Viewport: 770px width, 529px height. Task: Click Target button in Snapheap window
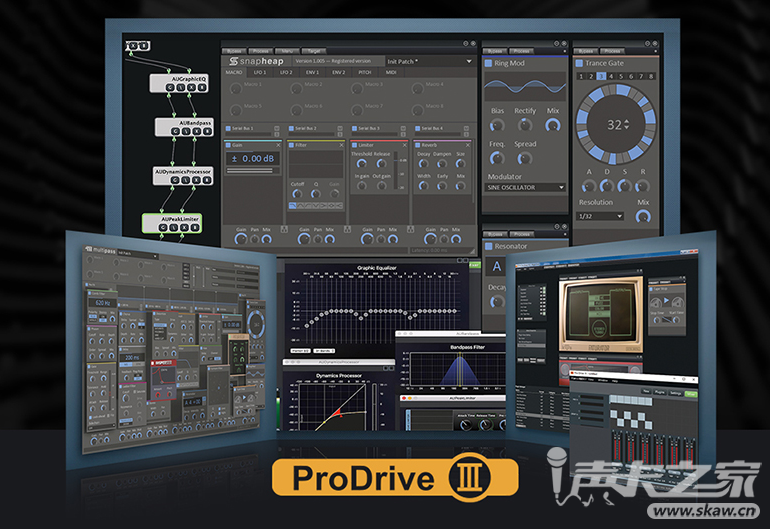point(314,51)
